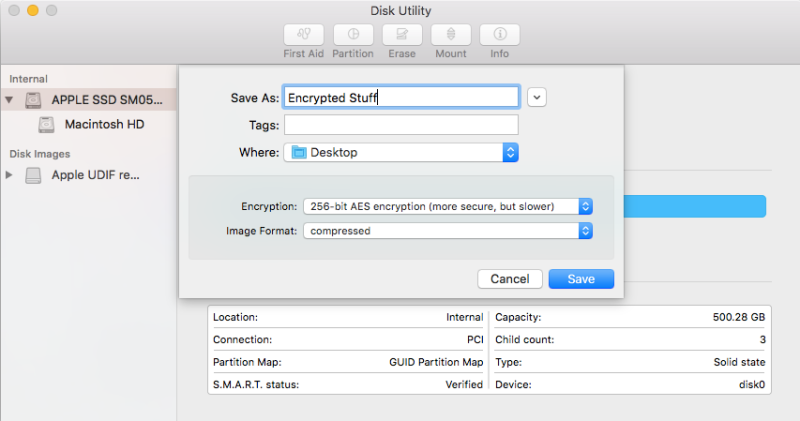Image resolution: width=800 pixels, height=421 pixels.
Task: Select the APPLE SSD drive icon
Action: click(x=35, y=100)
